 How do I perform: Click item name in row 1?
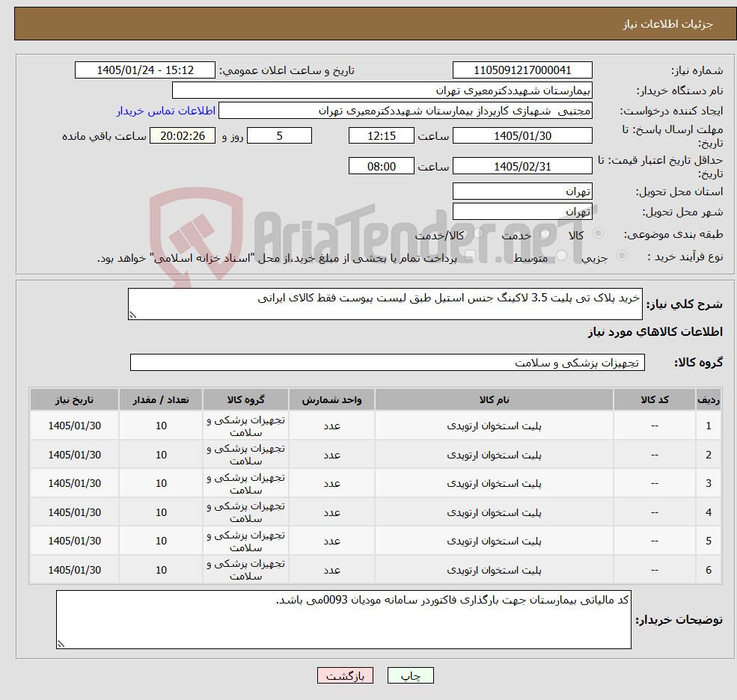point(494,426)
